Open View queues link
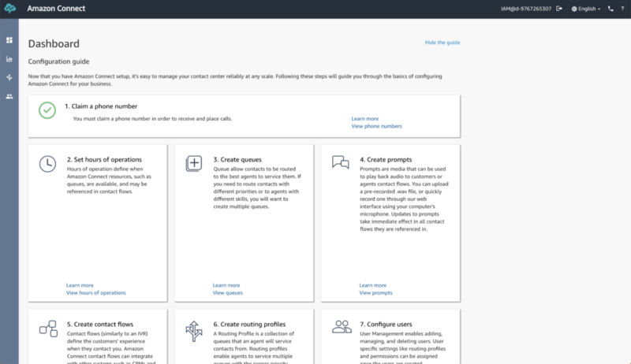Viewport: 631px width, 364px height. 228,293
